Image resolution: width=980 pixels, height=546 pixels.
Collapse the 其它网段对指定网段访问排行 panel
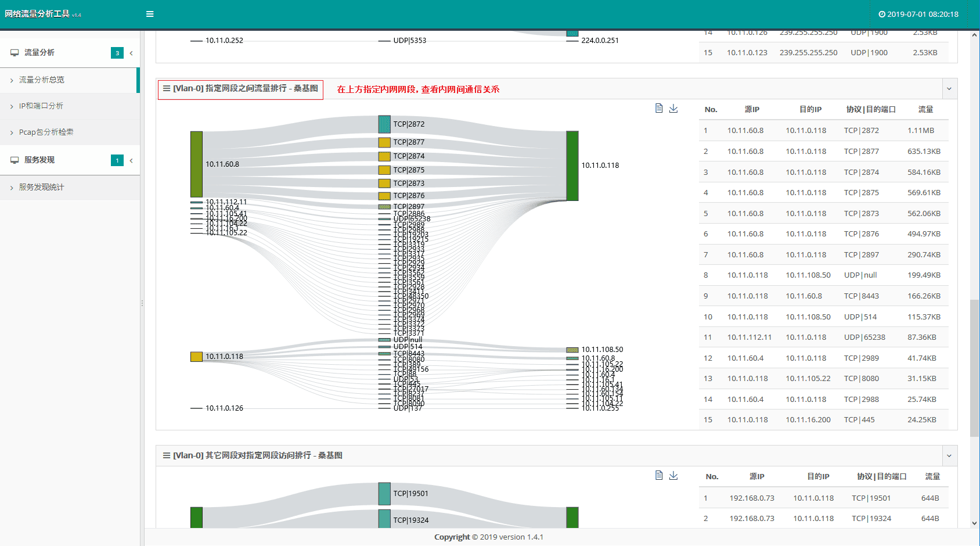point(949,456)
